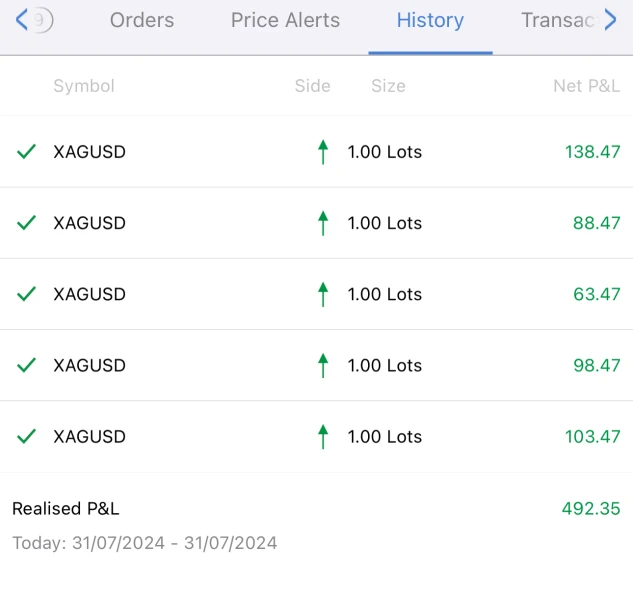This screenshot has width=633, height=600.
Task: Click the Symbol column header
Action: (x=84, y=86)
